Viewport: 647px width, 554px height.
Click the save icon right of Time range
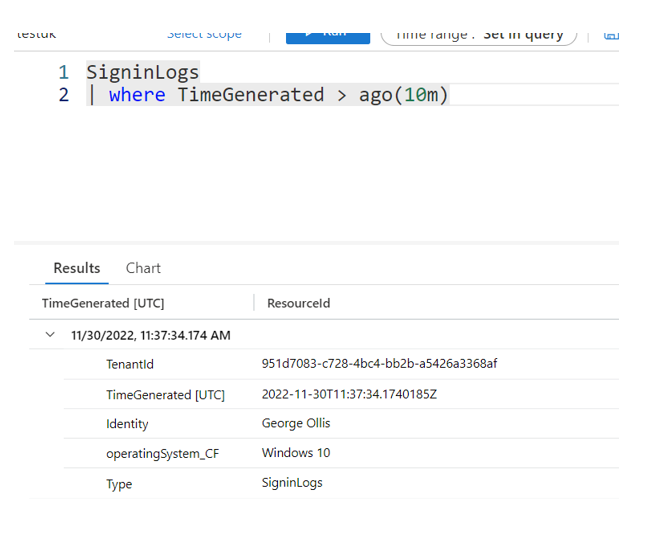tap(611, 35)
